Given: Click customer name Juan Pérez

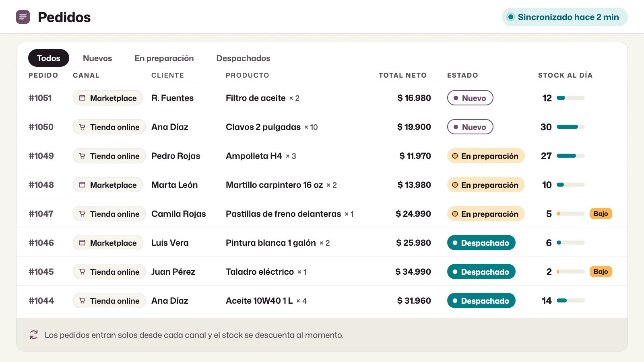Looking at the screenshot, I should pyautogui.click(x=173, y=271).
